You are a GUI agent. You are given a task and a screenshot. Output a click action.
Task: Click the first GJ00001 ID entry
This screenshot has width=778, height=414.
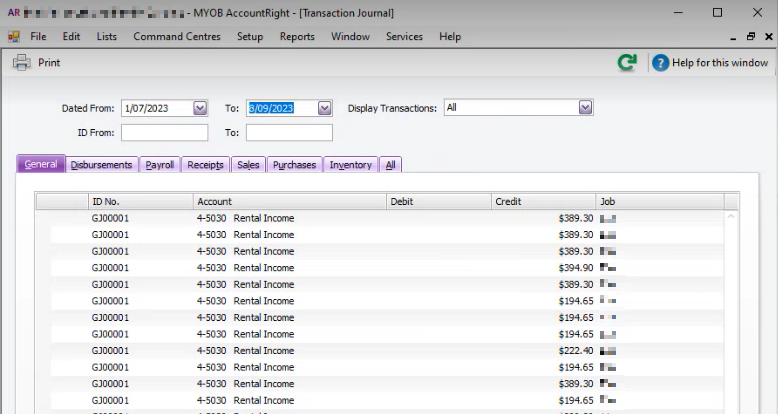[x=110, y=218]
